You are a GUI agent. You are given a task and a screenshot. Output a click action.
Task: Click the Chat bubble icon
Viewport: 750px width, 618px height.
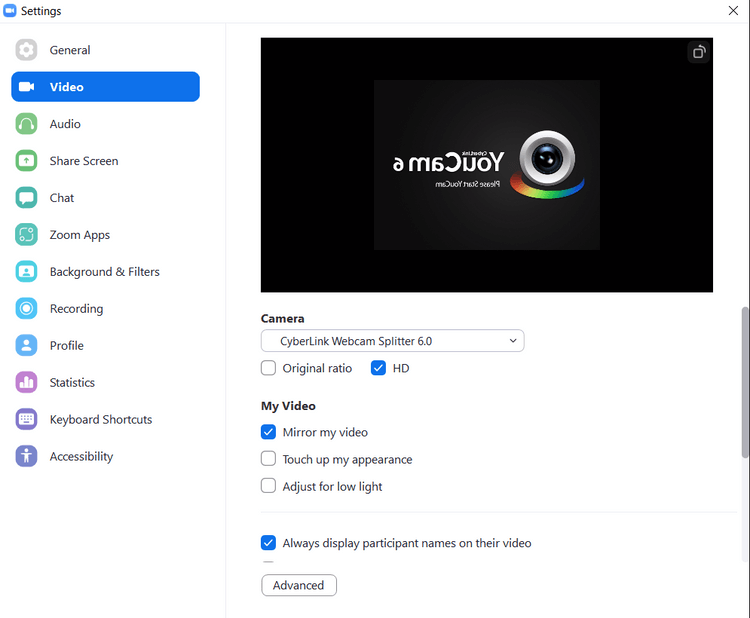point(26,198)
